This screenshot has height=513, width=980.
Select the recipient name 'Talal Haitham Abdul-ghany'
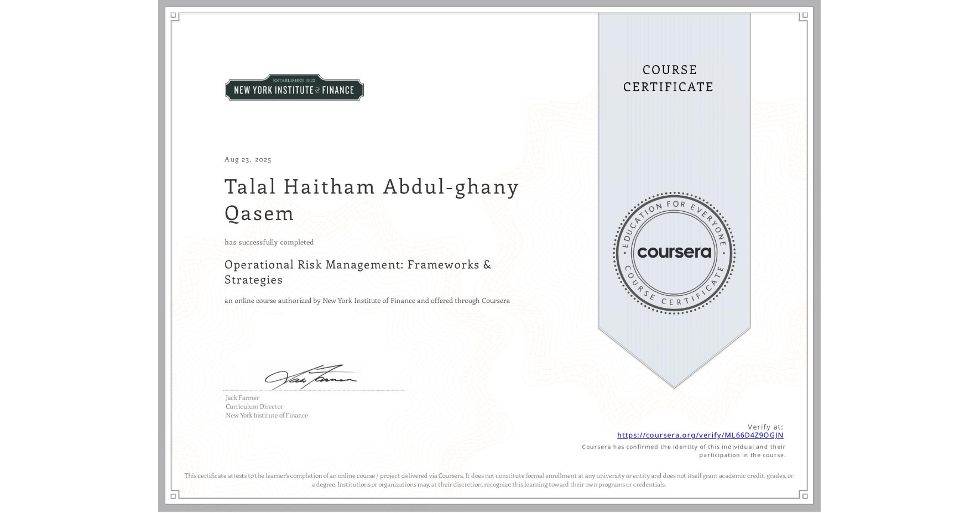pyautogui.click(x=372, y=187)
